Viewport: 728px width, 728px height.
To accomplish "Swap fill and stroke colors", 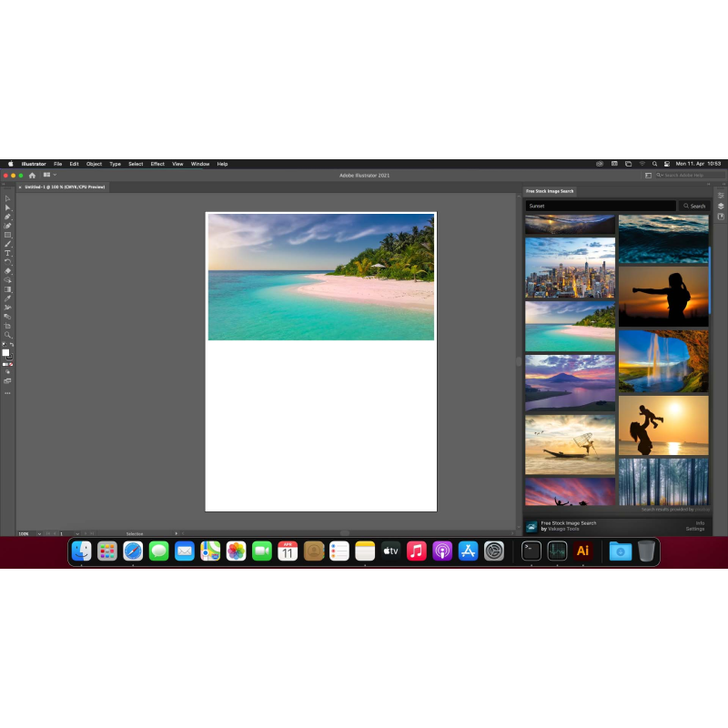I will pos(12,344).
